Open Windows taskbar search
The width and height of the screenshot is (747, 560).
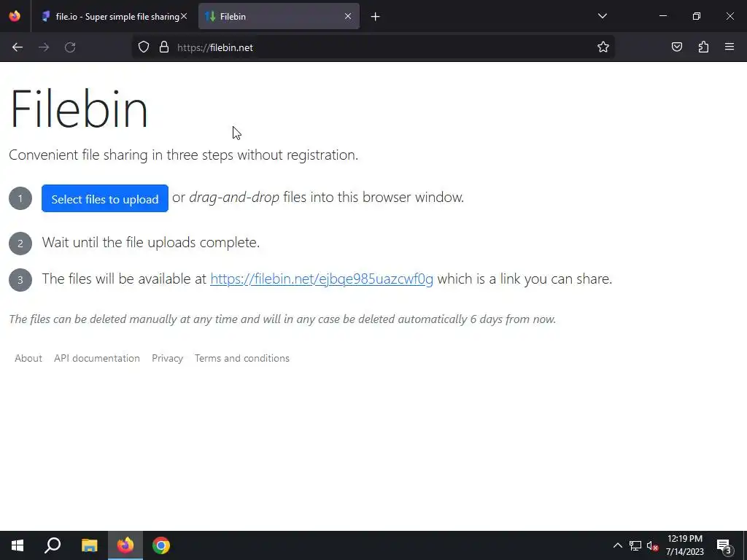(53, 545)
